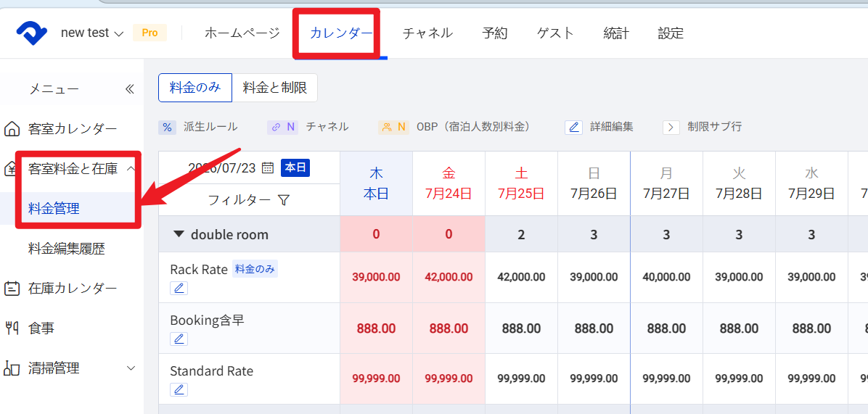Click double room inventory 0 on 7月24日
This screenshot has height=414, width=868.
tap(449, 234)
